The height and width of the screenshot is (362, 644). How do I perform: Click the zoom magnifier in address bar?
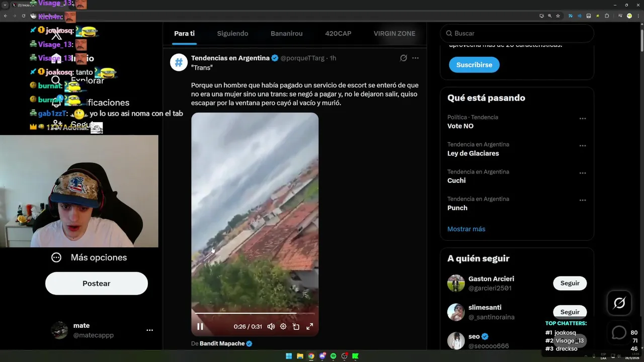point(550,16)
